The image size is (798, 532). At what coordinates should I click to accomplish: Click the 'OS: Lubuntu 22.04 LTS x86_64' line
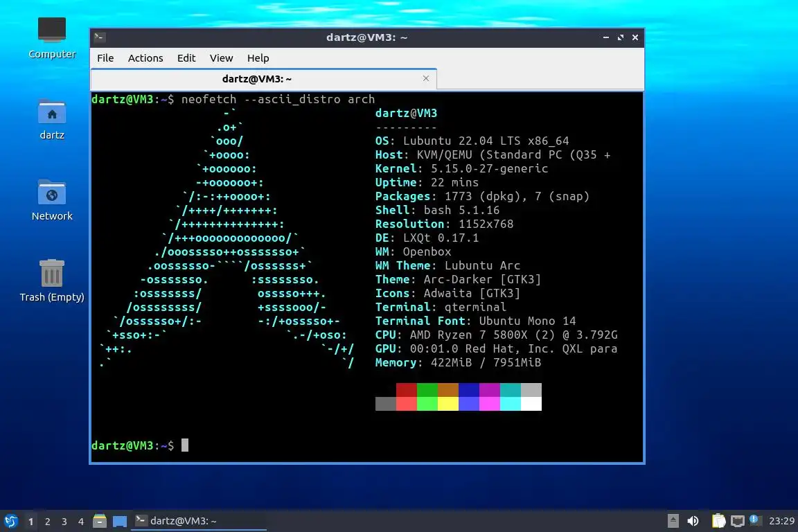[x=472, y=141]
